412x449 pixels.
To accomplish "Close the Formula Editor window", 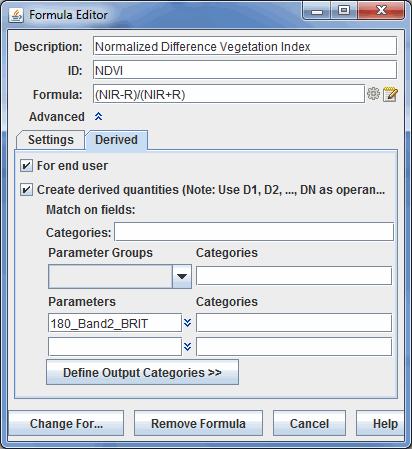I will click(381, 11).
